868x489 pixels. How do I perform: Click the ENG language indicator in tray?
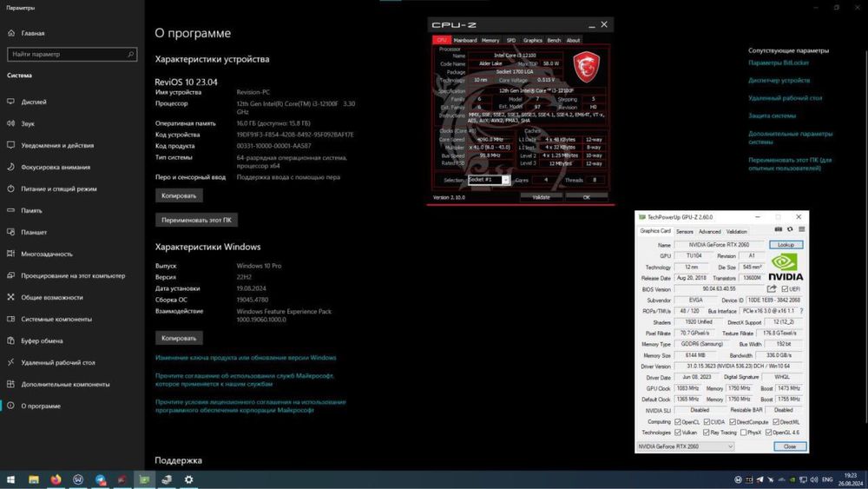pyautogui.click(x=827, y=479)
